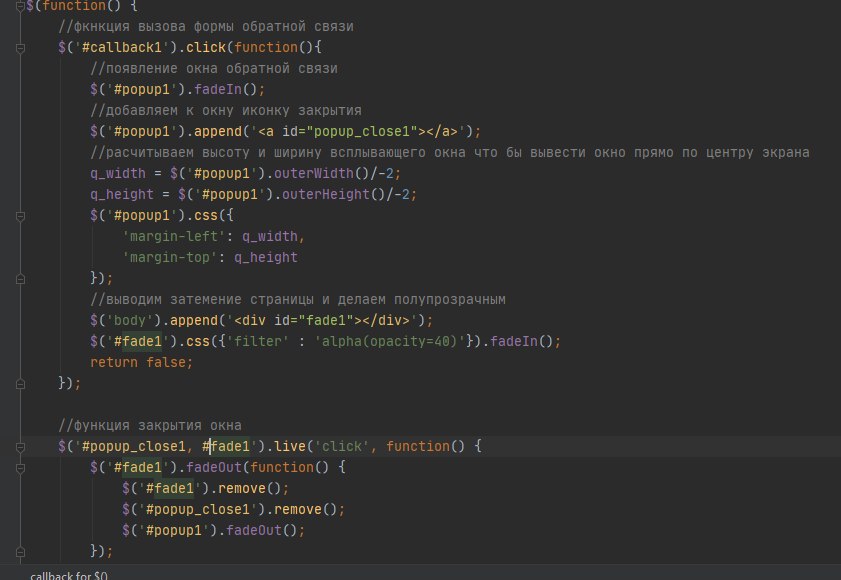The height and width of the screenshot is (580, 841).
Task: Click comment starting '//расчитываем высоту и ширину'
Action: coord(450,152)
